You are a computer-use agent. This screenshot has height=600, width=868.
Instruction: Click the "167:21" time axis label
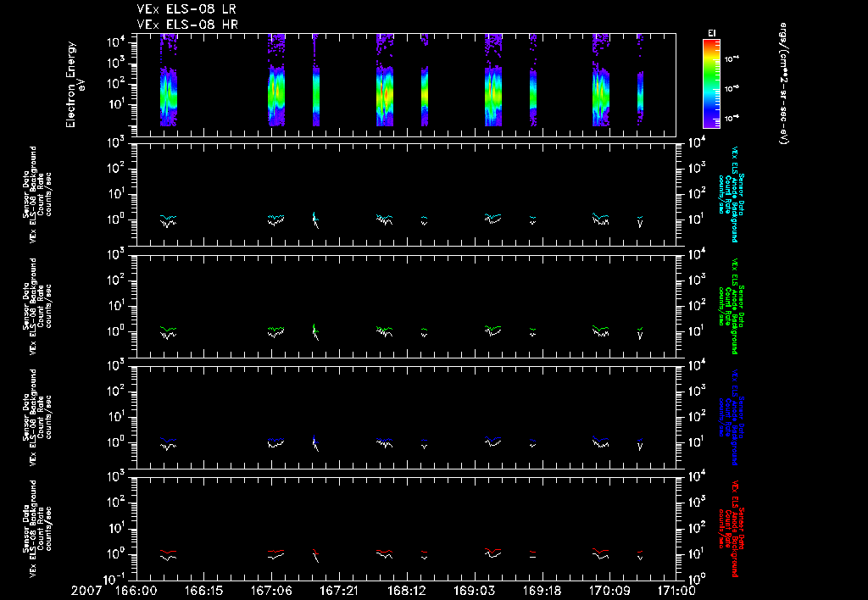coord(339,591)
